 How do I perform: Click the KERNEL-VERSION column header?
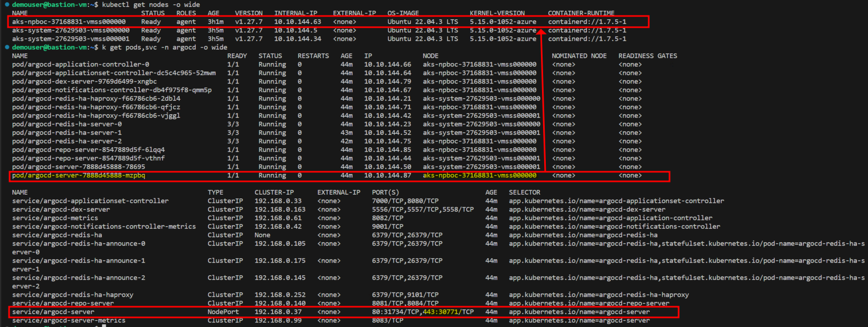[497, 13]
